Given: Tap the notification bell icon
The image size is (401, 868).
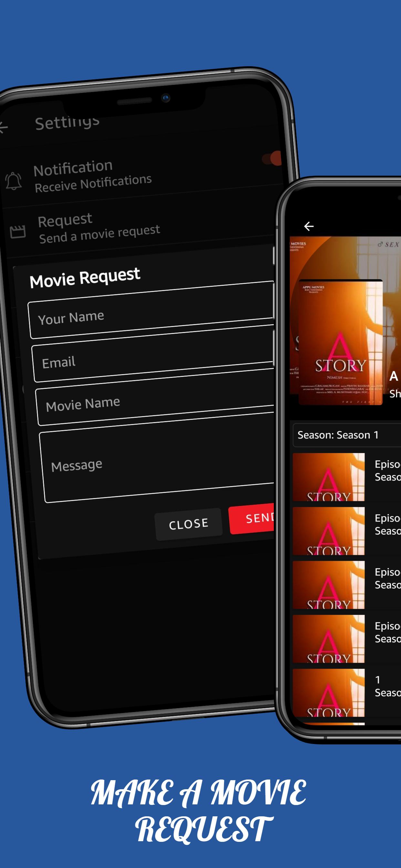Looking at the screenshot, I should tap(14, 181).
